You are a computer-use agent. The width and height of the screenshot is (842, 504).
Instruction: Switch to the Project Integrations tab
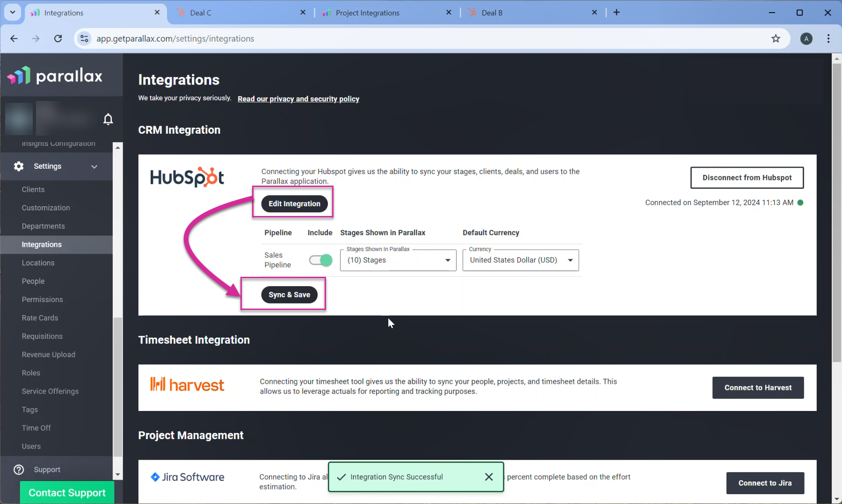(x=387, y=13)
